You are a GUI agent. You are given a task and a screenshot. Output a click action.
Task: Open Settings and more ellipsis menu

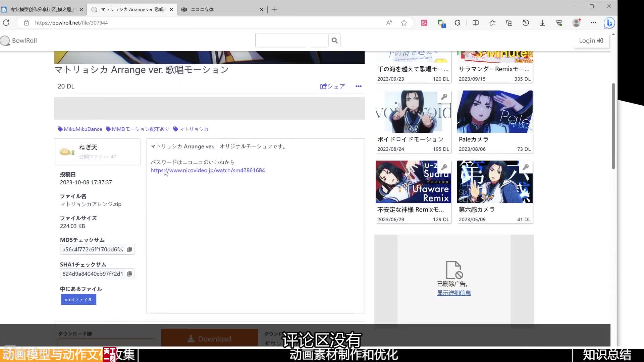[593, 23]
